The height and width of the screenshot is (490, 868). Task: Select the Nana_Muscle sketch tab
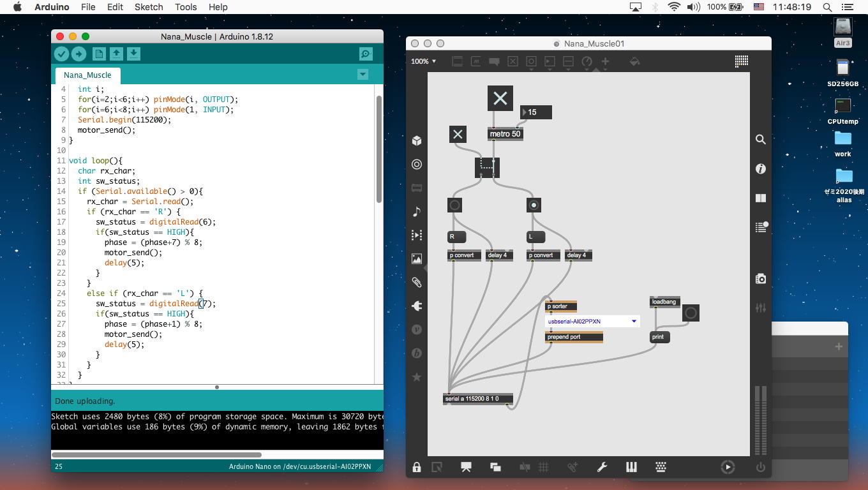pos(87,75)
